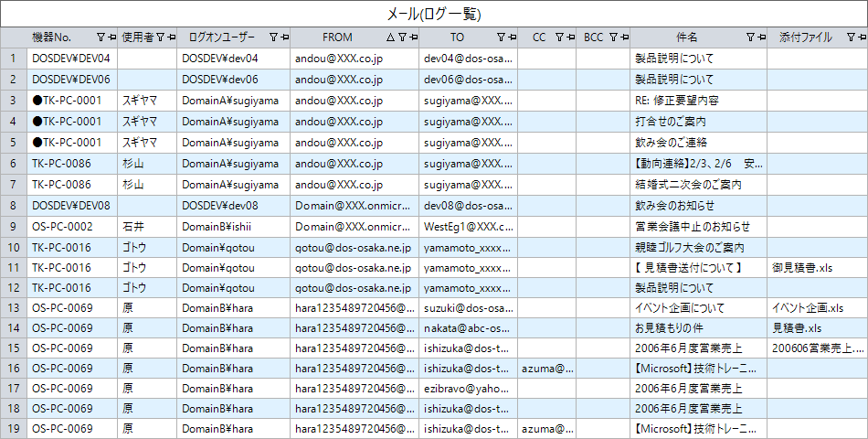868x439 pixels.
Task: Click recipient suzuki@dos-osa... cell
Action: (469, 307)
